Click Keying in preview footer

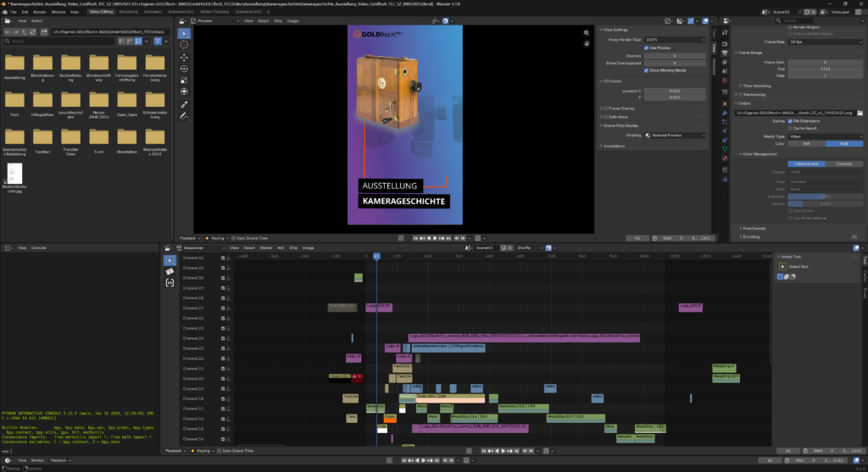218,238
